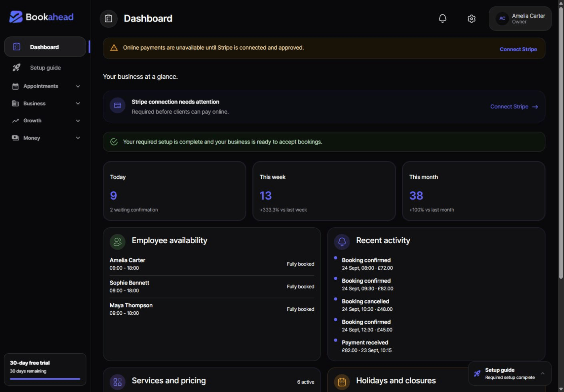Screen dimensions: 564x392
Task: Select Maya Thompson availability row
Action: [212, 309]
